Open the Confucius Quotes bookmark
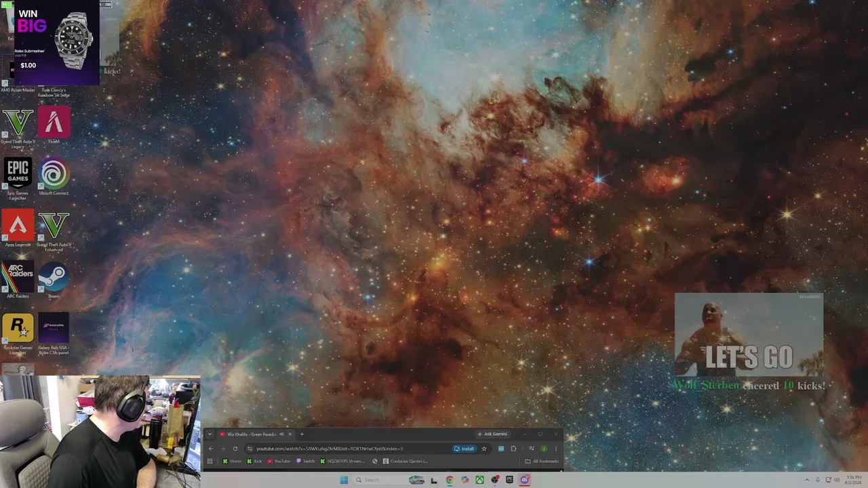This screenshot has width=868, height=488. point(406,462)
